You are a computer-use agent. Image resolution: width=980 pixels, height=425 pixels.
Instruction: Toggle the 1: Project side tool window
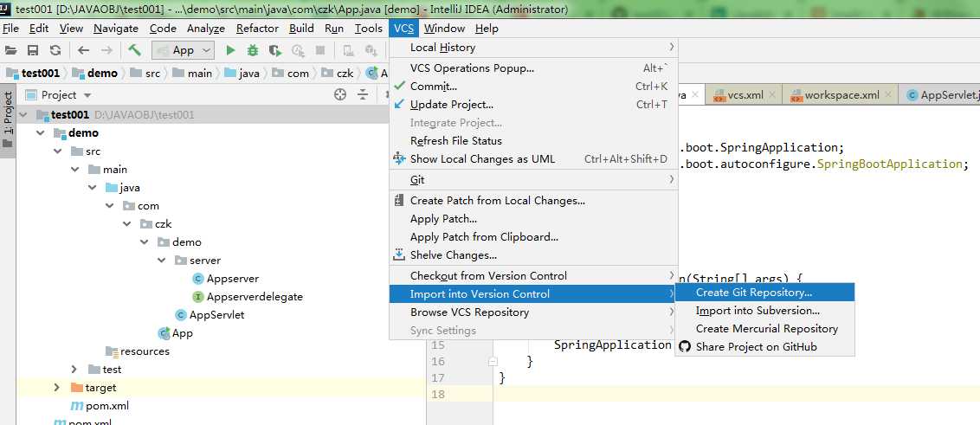pos(8,120)
